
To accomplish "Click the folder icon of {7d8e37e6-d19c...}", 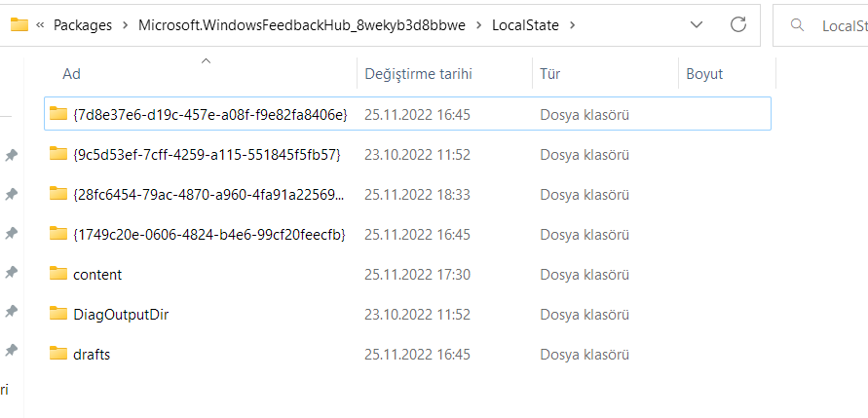I will [58, 115].
